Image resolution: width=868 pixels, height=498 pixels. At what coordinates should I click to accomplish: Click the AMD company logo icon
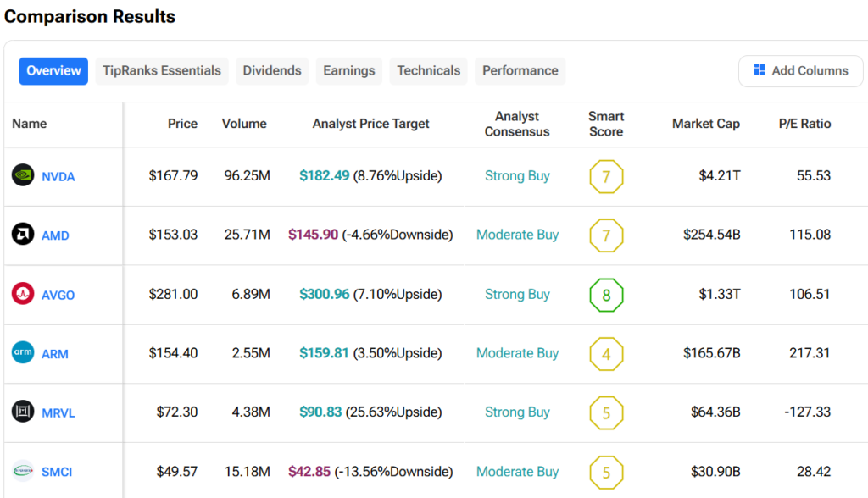pos(23,235)
